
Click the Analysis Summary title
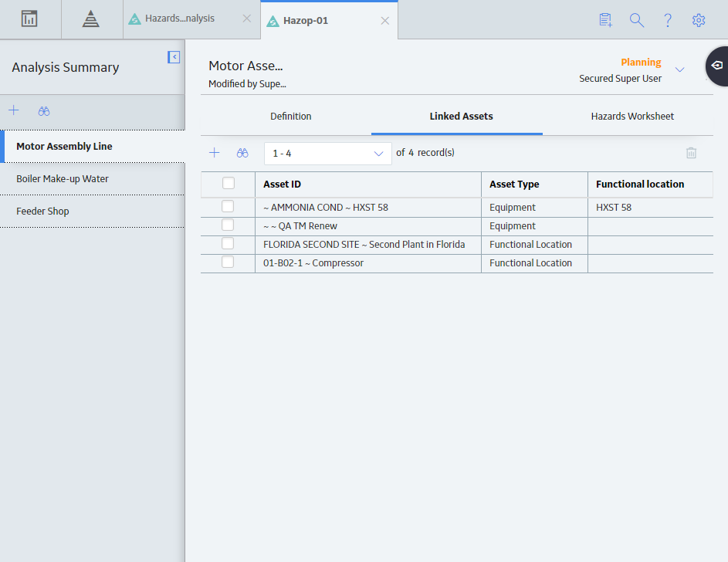point(66,68)
